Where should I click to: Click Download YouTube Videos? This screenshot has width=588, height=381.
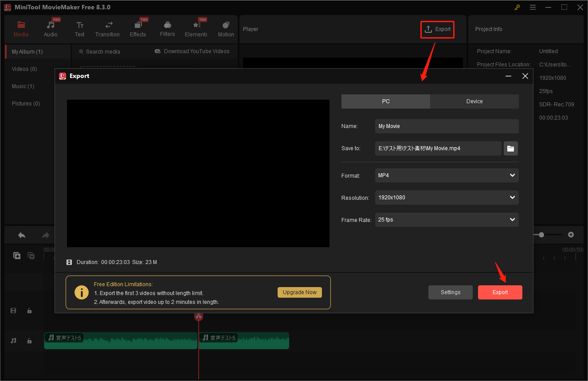tap(192, 51)
